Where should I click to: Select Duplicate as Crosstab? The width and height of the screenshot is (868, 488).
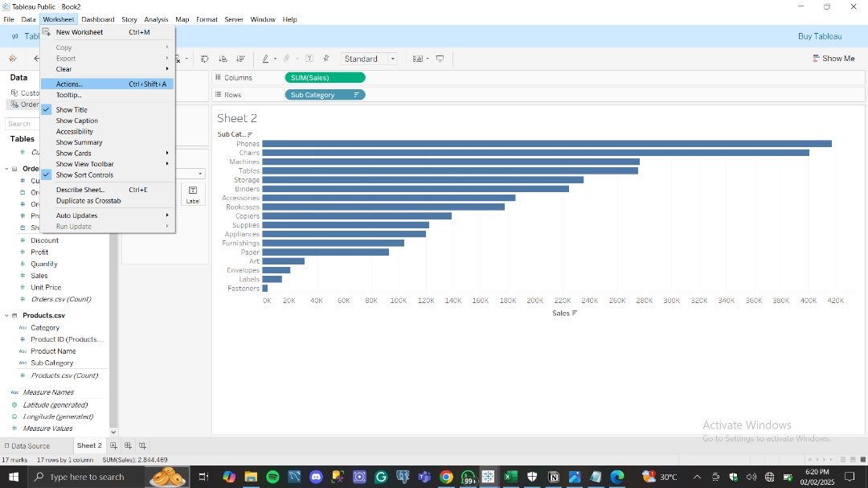(x=108, y=200)
